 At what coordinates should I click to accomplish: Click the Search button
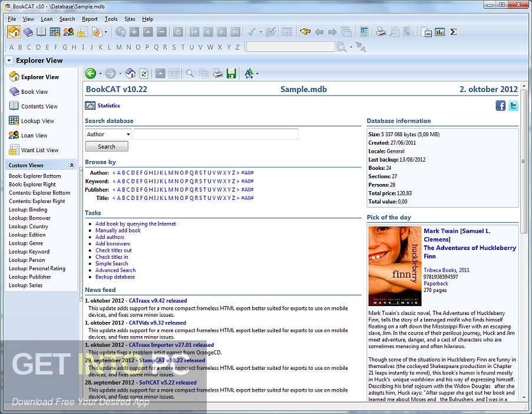click(107, 146)
